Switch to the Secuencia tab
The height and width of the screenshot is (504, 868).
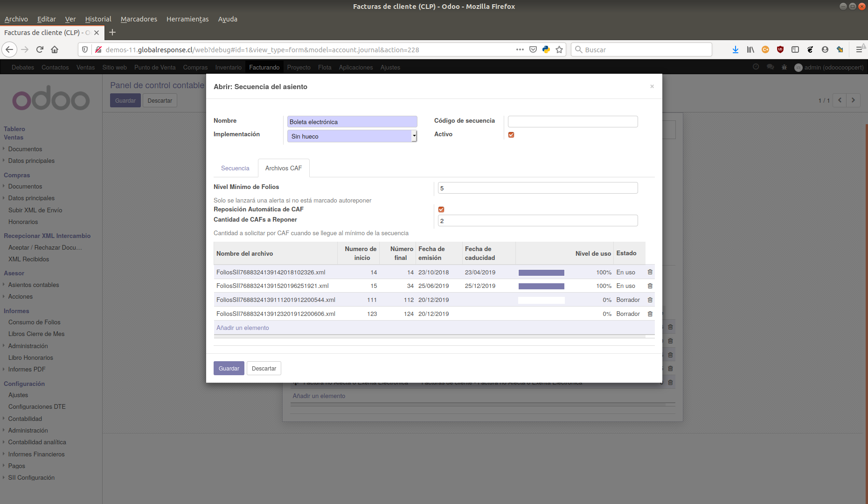pyautogui.click(x=235, y=168)
